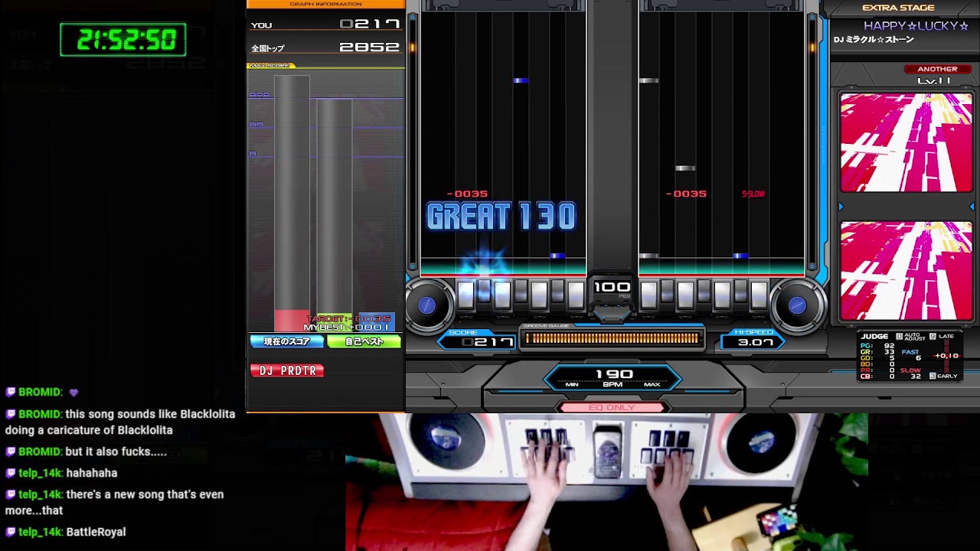
Task: Click the right controller turntable in camera feed
Action: 761,440
